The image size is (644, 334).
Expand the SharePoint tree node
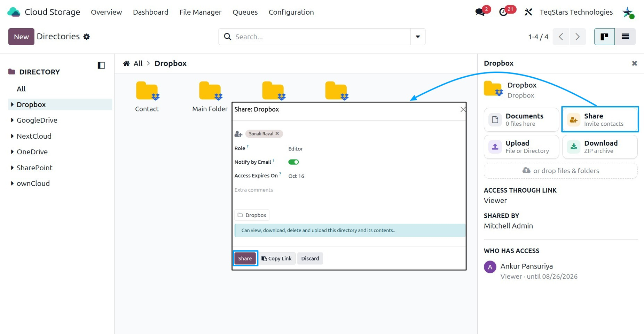[12, 168]
